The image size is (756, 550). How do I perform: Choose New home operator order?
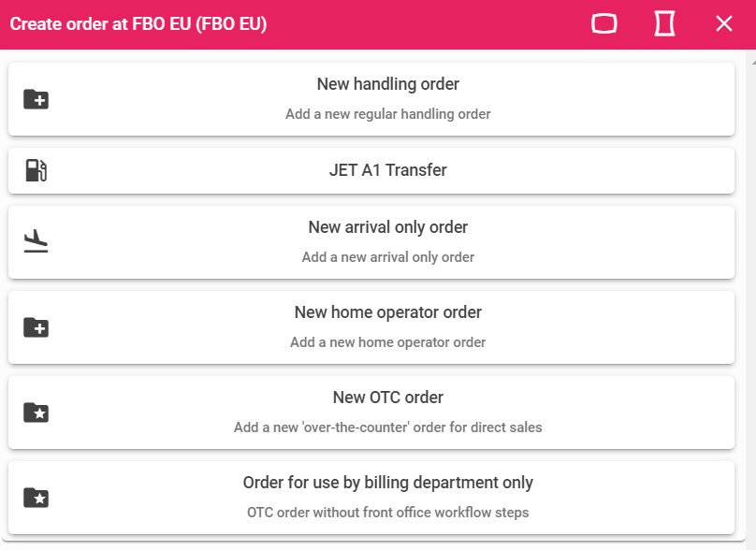coord(371,327)
